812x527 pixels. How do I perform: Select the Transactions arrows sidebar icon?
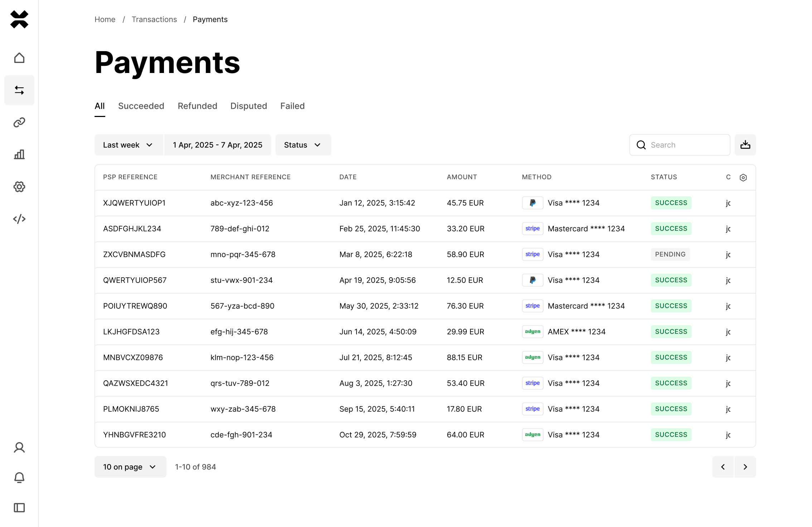point(19,90)
